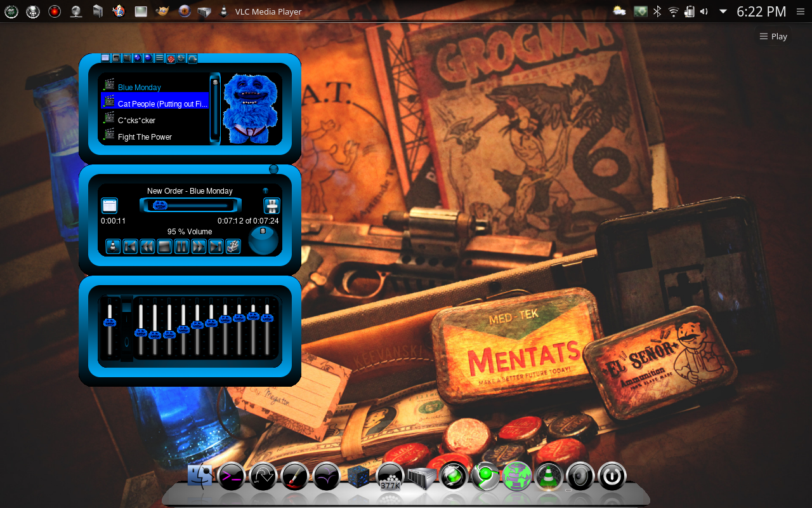This screenshot has height=508, width=812.
Task: Adjust the round volume knob in VLC
Action: point(263,240)
